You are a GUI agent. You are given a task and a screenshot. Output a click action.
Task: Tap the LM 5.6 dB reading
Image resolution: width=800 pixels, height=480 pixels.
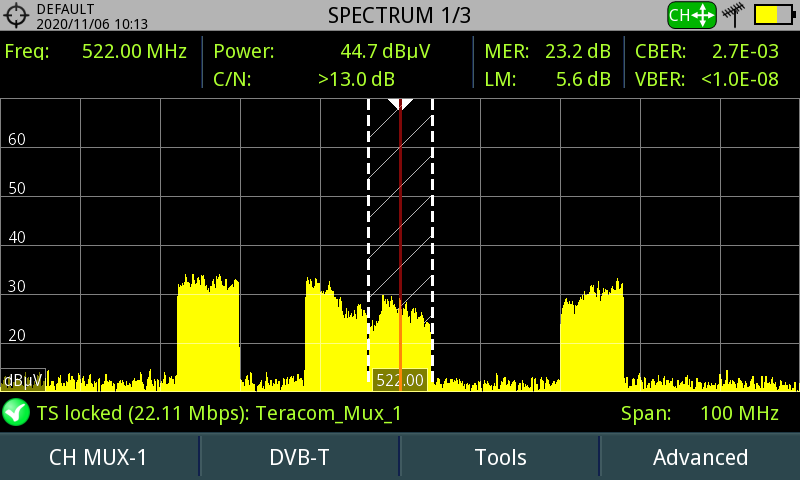pyautogui.click(x=547, y=79)
